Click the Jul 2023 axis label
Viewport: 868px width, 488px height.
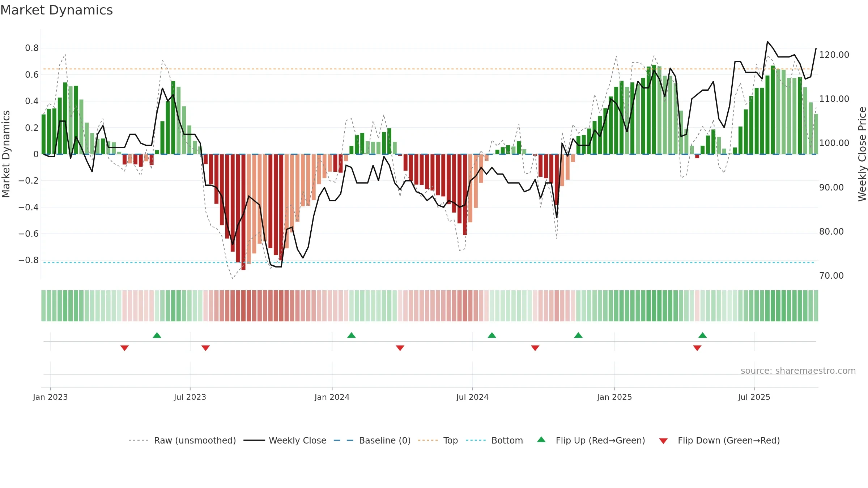click(x=190, y=397)
